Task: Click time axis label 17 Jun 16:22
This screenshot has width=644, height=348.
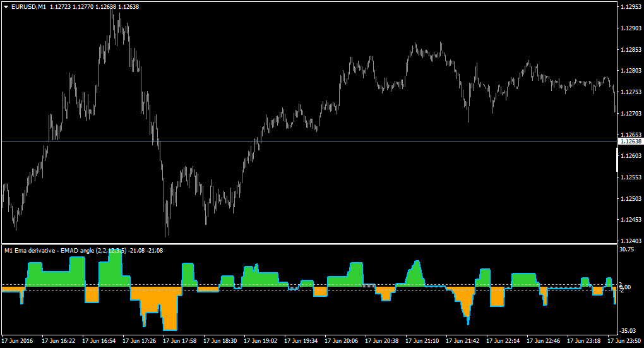Action: [58, 341]
